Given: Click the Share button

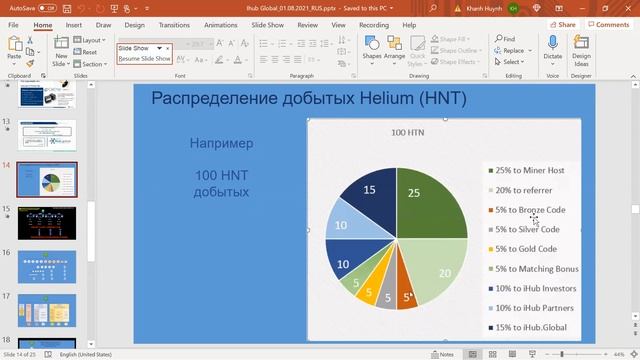Looking at the screenshot, I should (x=563, y=25).
